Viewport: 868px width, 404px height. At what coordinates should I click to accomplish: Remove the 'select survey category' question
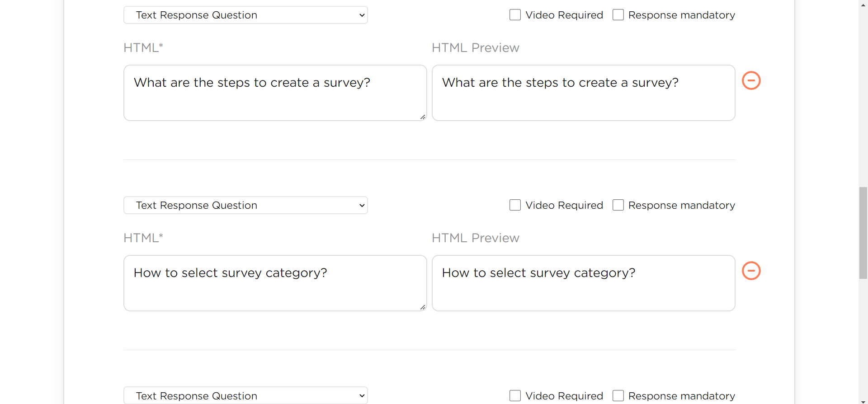(x=751, y=271)
